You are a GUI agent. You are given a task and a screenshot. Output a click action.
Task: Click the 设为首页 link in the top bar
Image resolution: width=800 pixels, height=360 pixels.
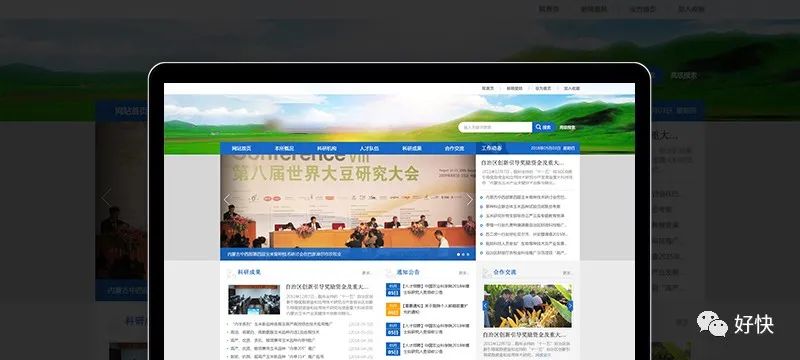tap(543, 88)
